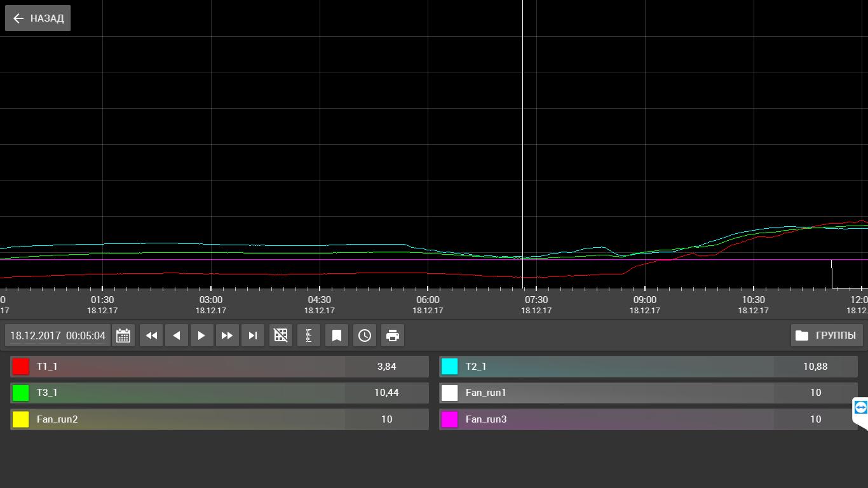Click the date and time field
The height and width of the screenshot is (488, 868).
tap(58, 335)
